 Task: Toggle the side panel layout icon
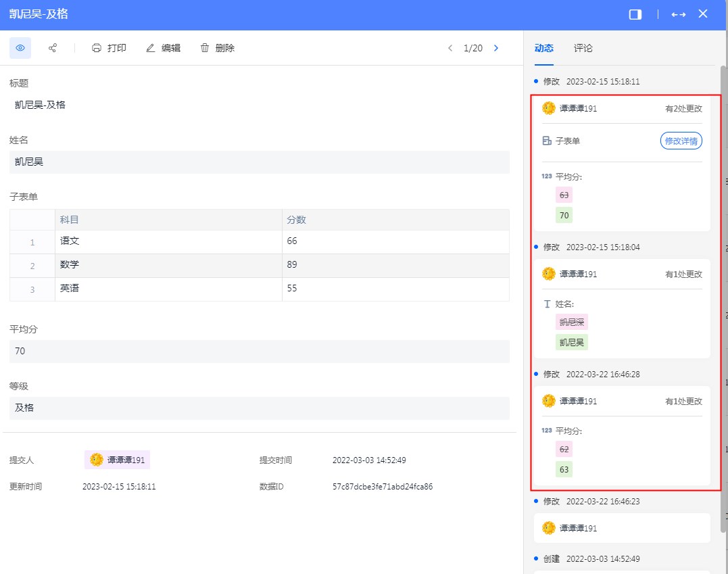point(635,14)
